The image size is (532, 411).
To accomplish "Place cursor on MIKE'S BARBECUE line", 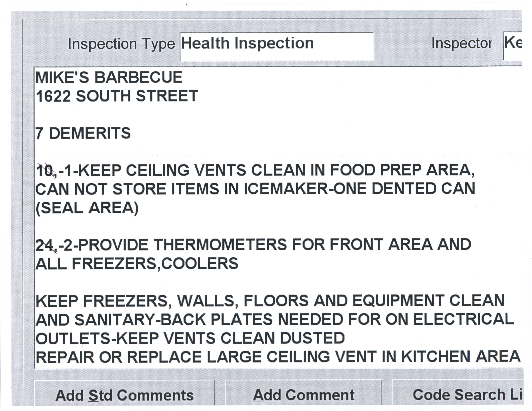I will click(109, 77).
